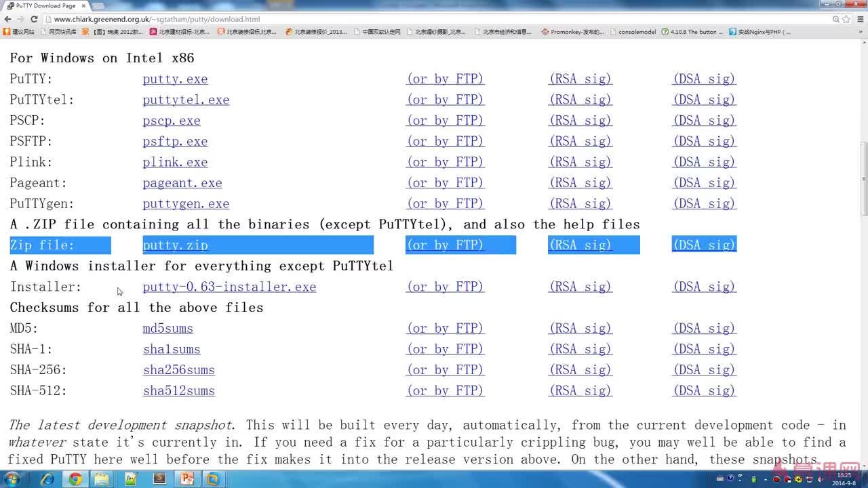
Task: Click '(or by FTP)' in the Plink row
Action: tap(445, 163)
